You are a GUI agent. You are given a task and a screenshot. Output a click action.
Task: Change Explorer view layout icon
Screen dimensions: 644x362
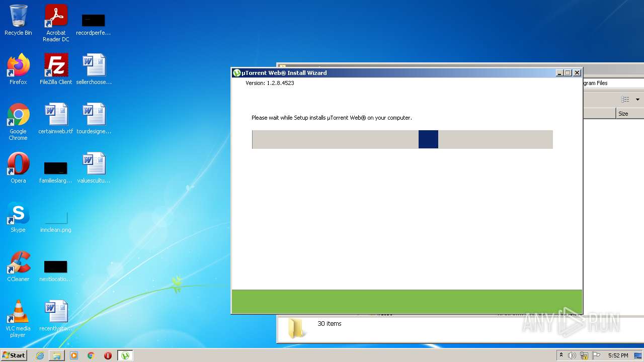[625, 100]
